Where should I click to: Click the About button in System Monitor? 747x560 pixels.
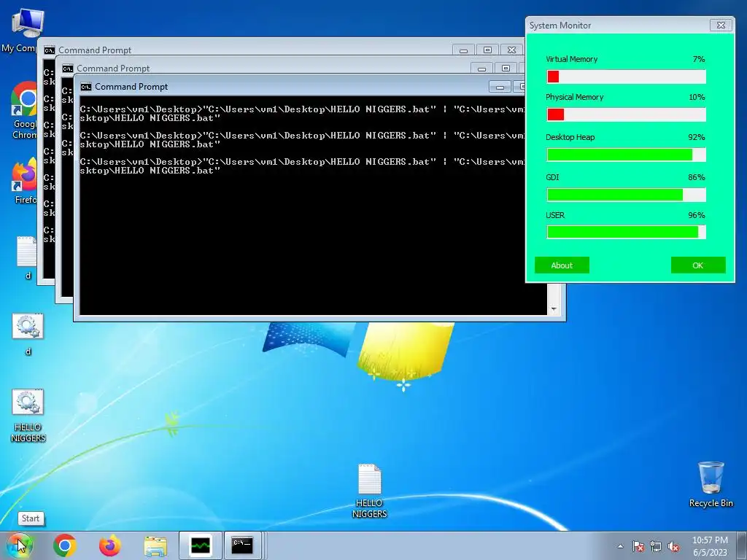click(x=562, y=265)
